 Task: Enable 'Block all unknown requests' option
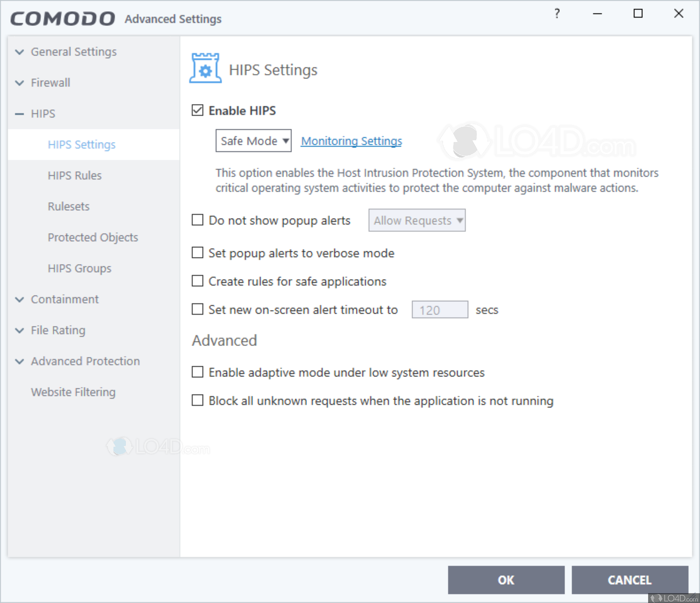coord(198,400)
